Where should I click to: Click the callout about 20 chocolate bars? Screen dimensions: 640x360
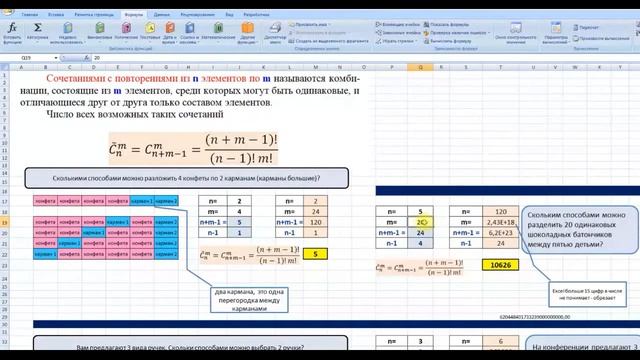pyautogui.click(x=580, y=230)
